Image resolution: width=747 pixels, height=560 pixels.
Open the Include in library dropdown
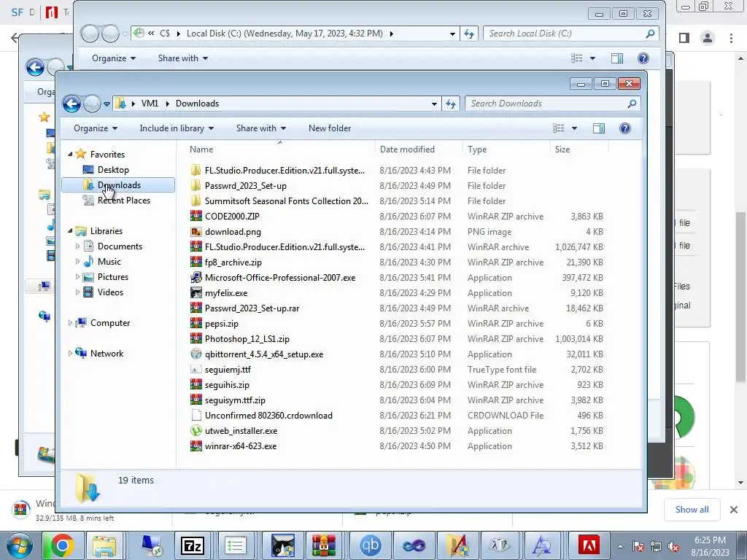pyautogui.click(x=177, y=128)
